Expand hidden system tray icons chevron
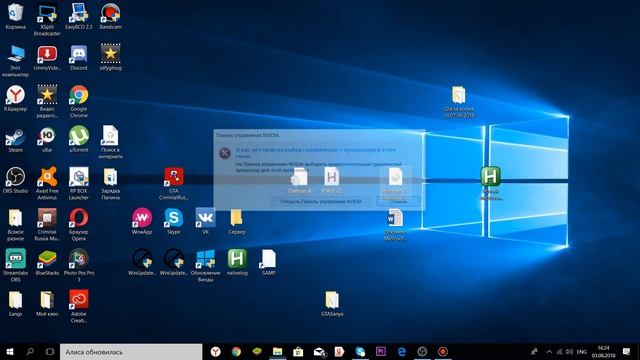Screen dimensions: 640x360 coord(549,351)
